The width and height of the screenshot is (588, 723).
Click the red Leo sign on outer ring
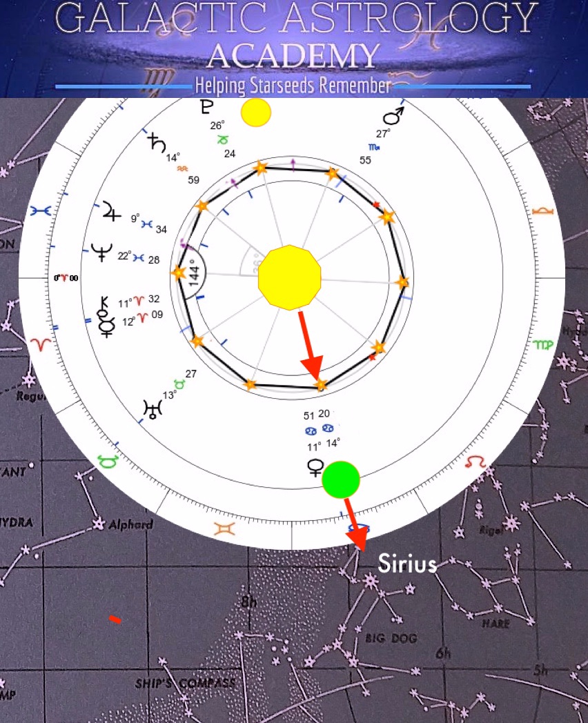(475, 461)
